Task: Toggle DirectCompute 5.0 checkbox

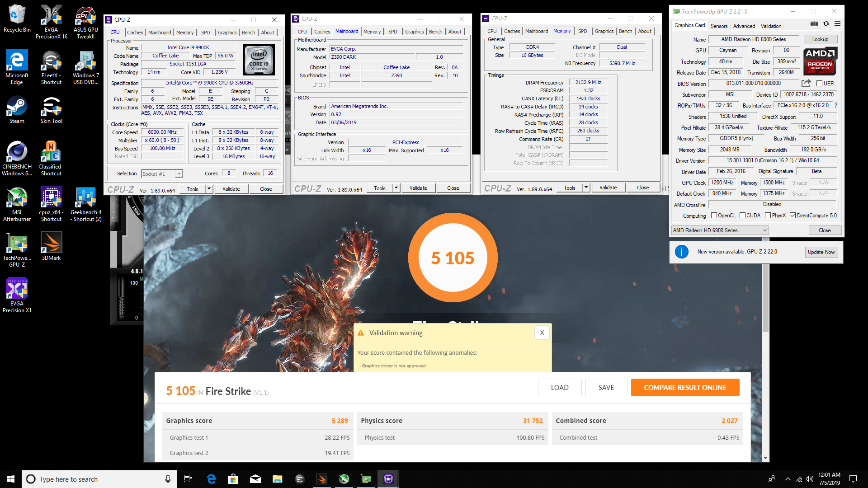Action: point(793,216)
